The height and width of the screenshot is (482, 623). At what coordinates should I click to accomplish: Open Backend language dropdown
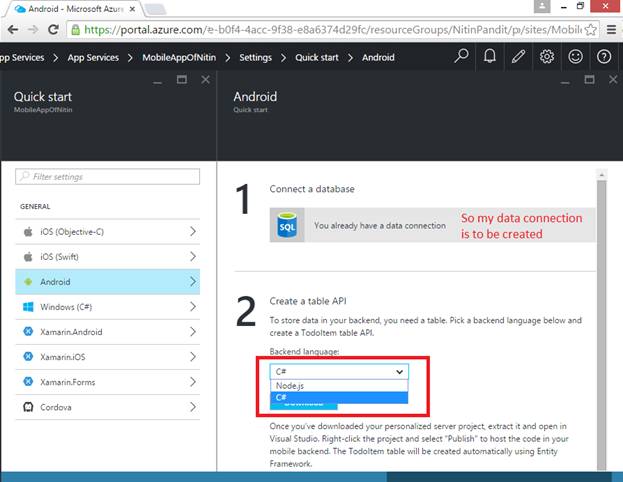click(339, 372)
